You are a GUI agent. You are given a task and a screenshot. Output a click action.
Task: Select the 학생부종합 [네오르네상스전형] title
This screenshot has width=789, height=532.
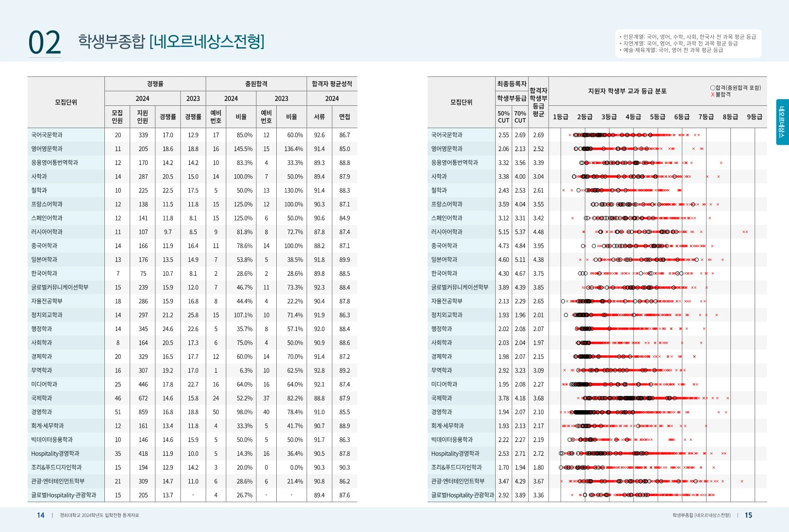(170, 43)
